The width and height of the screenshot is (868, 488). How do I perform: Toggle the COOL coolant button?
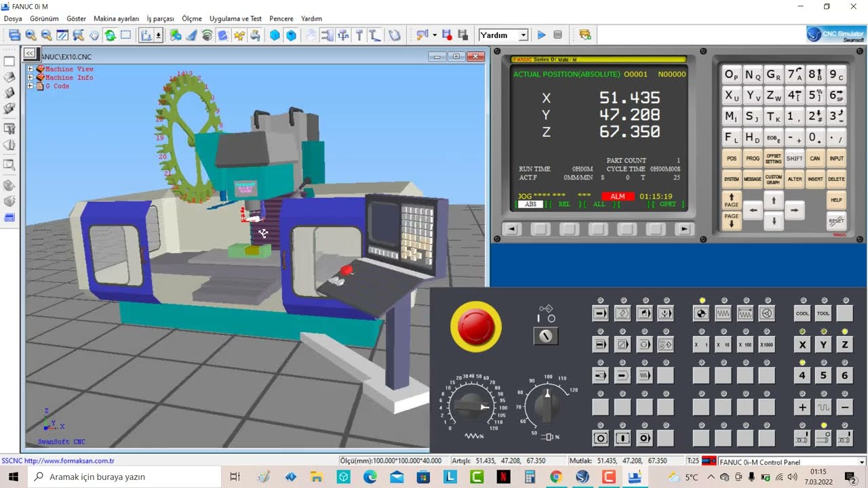(802, 314)
